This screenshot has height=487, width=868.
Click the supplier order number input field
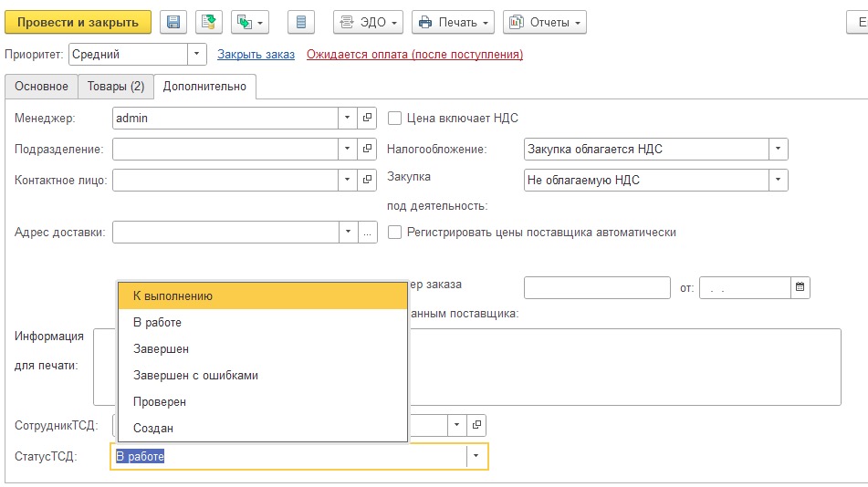coord(597,287)
